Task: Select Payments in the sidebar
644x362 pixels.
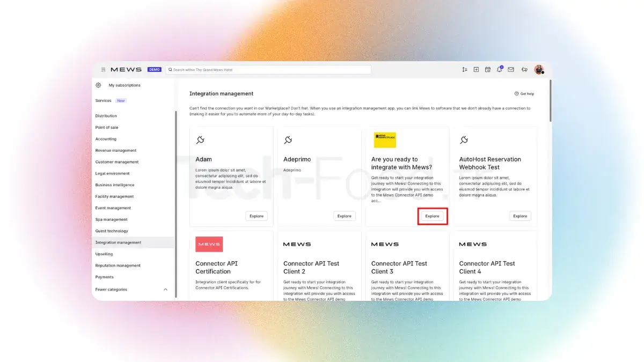Action: point(105,277)
